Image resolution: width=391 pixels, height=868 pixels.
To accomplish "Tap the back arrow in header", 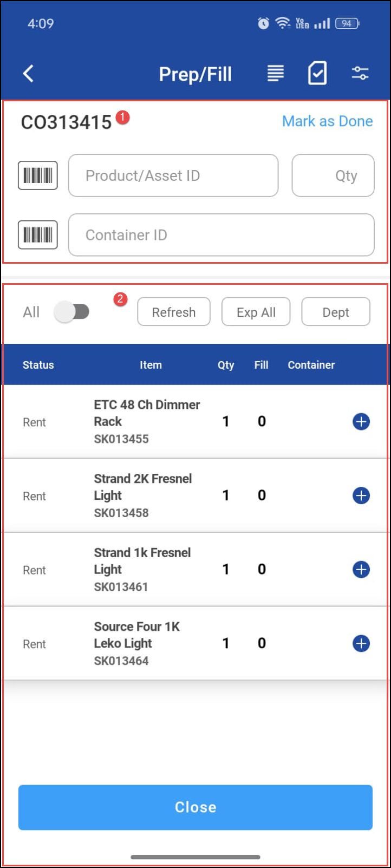I will 29,74.
